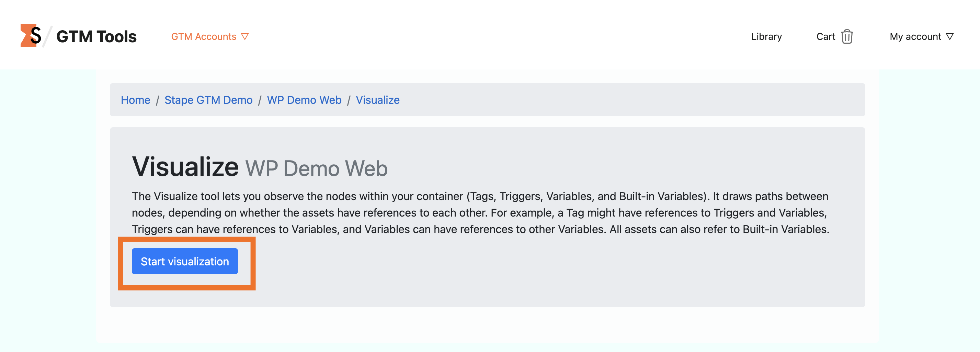Click the Start visualization button
Screen dimensions: 980x352
(x=184, y=261)
